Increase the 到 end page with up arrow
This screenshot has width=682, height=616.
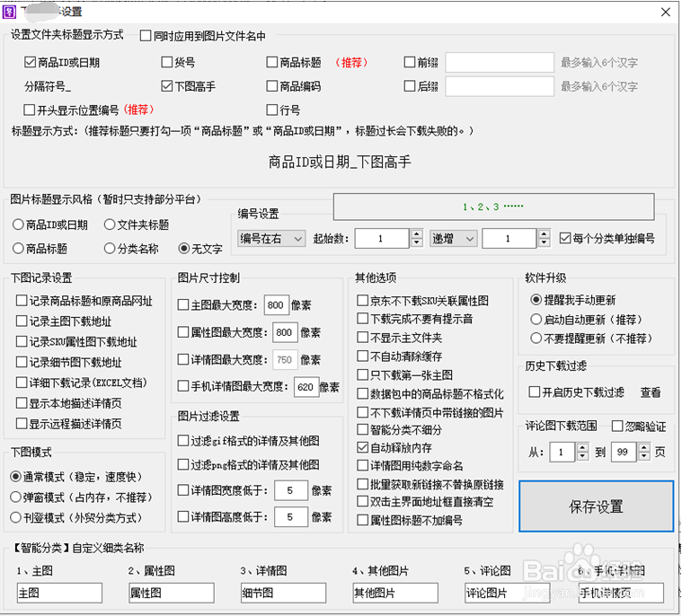644,448
